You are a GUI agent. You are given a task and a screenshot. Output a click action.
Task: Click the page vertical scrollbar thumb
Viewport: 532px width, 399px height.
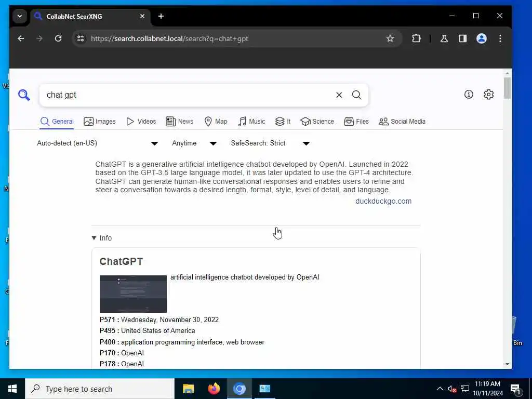pyautogui.click(x=507, y=88)
